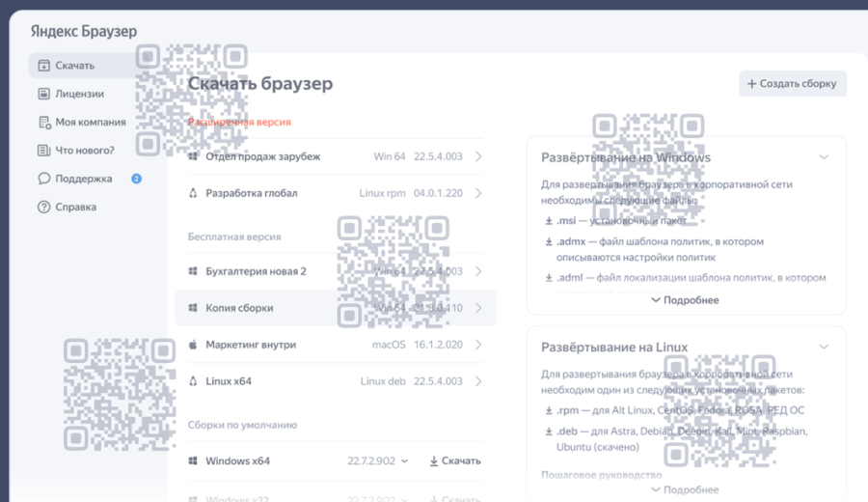Click the Отдел продаж зарубеж row name

coord(263,156)
